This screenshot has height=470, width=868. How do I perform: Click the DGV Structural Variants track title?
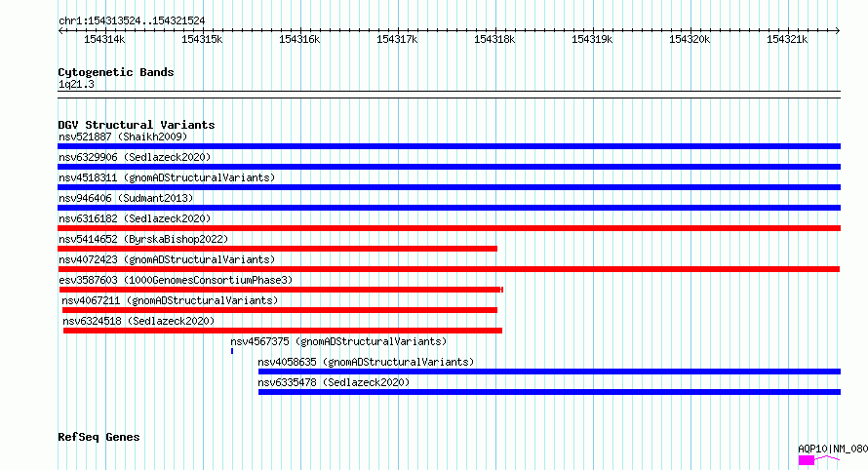(137, 125)
